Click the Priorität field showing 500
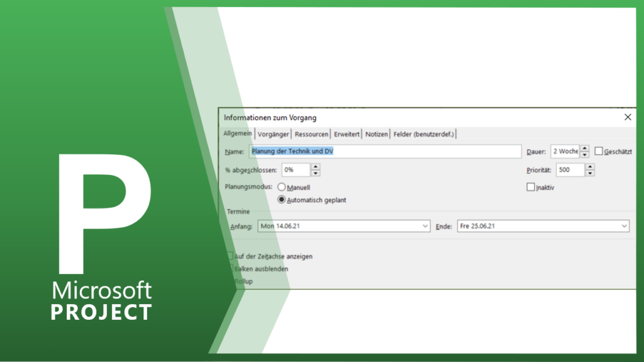 [x=570, y=170]
